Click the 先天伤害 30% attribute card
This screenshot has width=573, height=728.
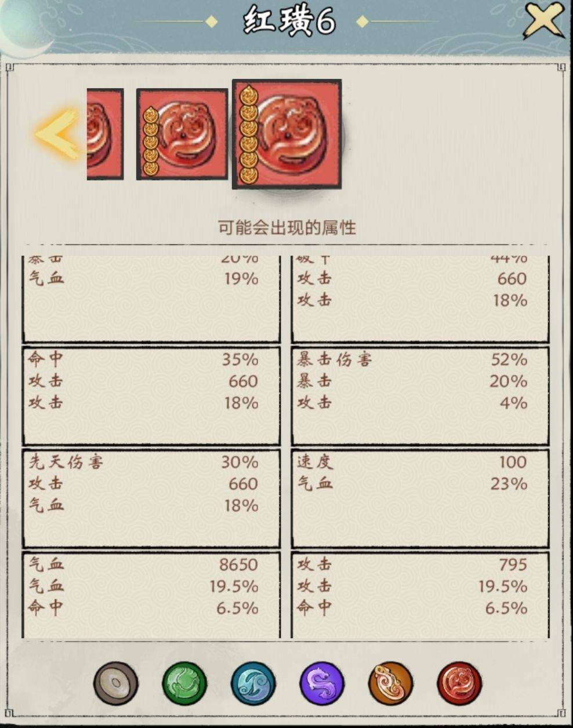tap(151, 498)
